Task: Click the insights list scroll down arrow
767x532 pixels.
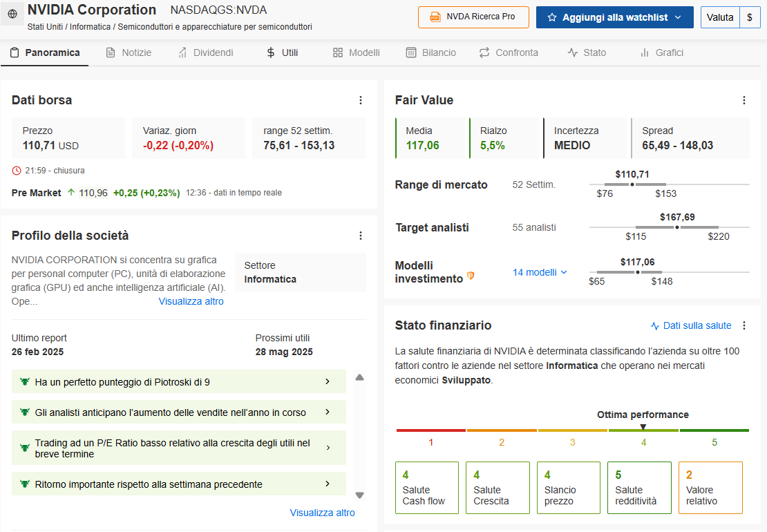Action: tap(359, 495)
